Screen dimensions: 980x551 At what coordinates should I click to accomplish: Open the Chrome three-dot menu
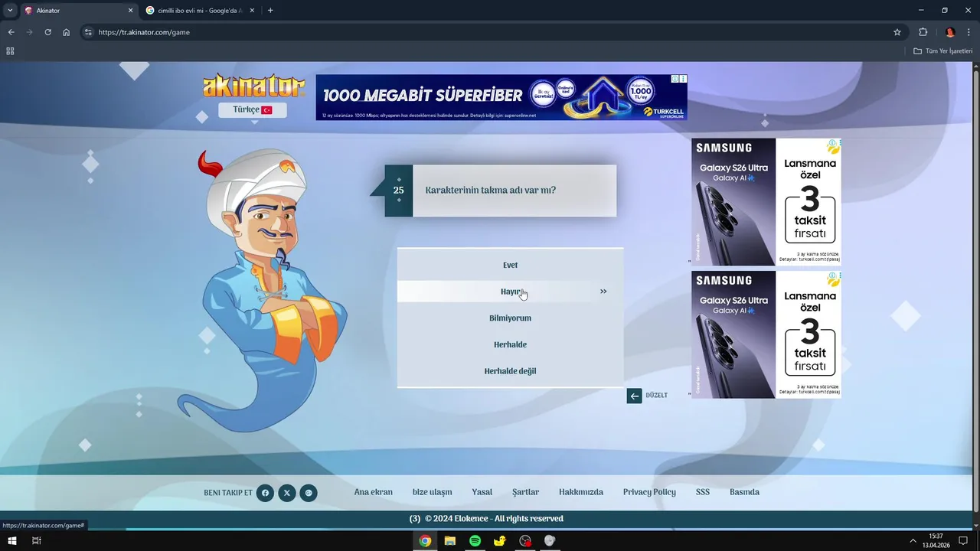[969, 32]
